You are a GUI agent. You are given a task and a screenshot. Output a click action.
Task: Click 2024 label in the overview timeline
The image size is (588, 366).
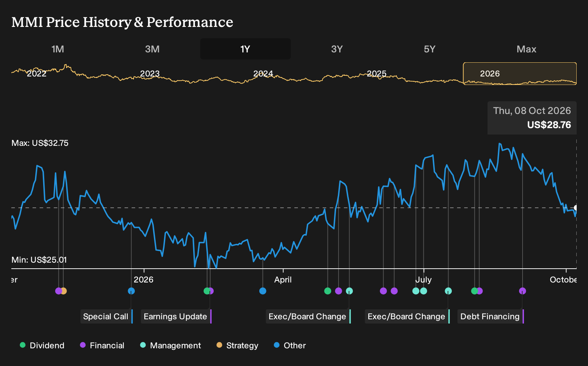263,74
